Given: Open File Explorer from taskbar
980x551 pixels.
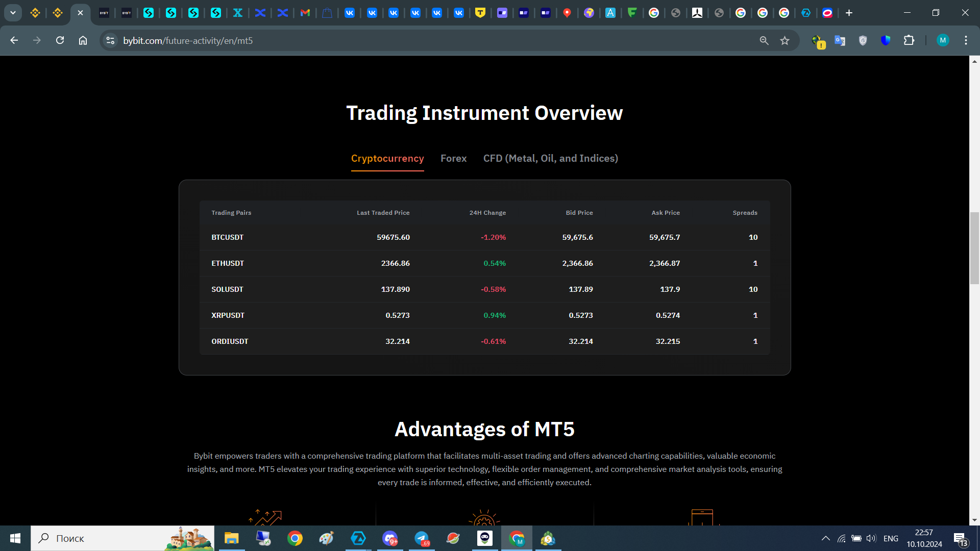Looking at the screenshot, I should click(x=232, y=538).
